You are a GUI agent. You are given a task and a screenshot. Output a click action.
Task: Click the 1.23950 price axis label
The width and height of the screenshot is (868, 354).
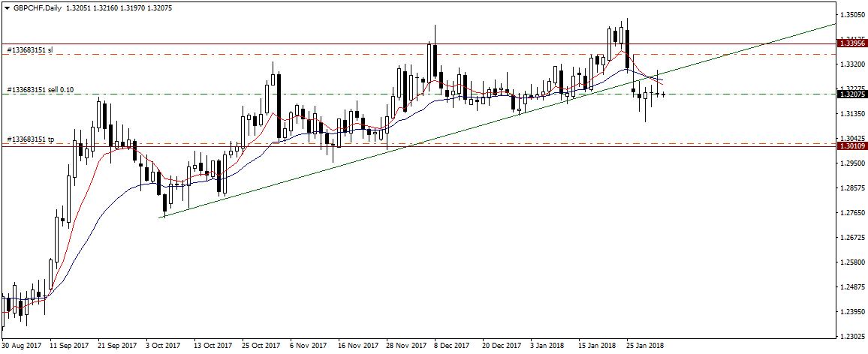click(x=853, y=312)
